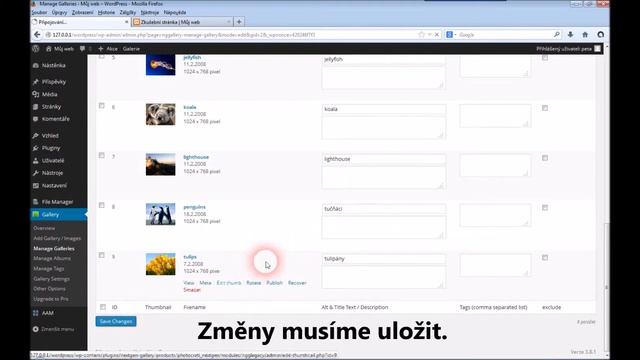
Task: Open Zobrazení menu in Firefox
Action: pos(82,13)
